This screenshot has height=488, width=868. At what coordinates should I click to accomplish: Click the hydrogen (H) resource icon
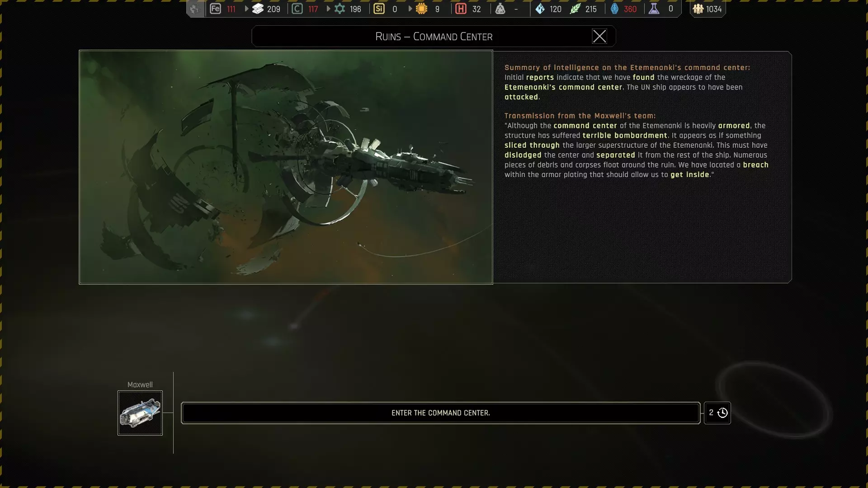[x=461, y=9]
